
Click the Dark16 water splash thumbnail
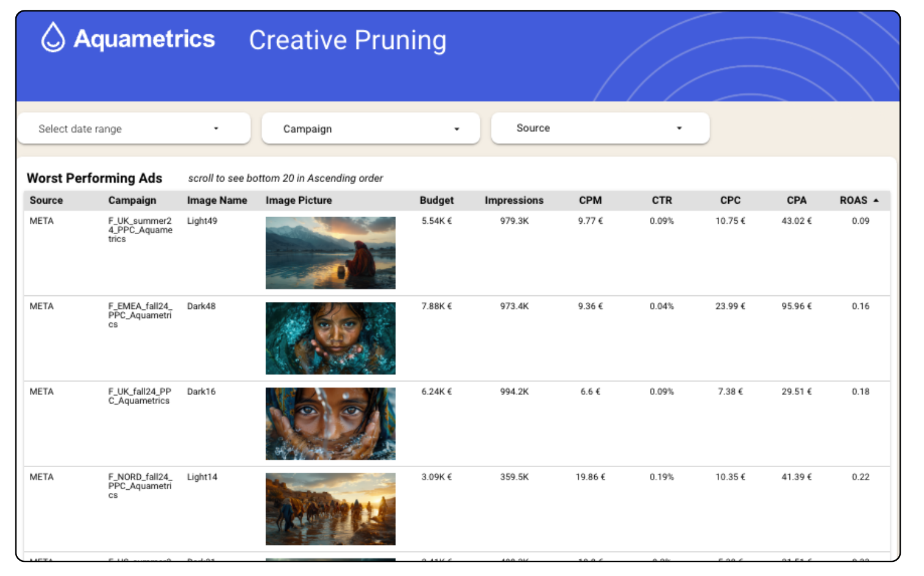(330, 424)
